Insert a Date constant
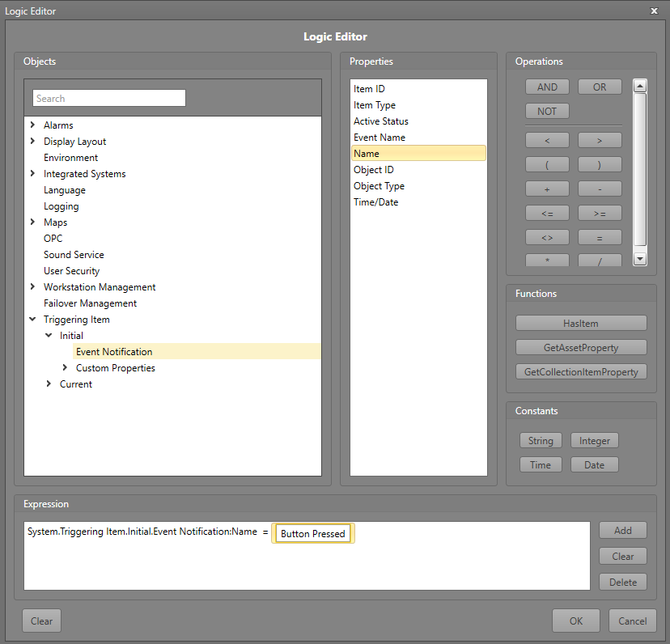This screenshot has height=644, width=670. tap(594, 464)
